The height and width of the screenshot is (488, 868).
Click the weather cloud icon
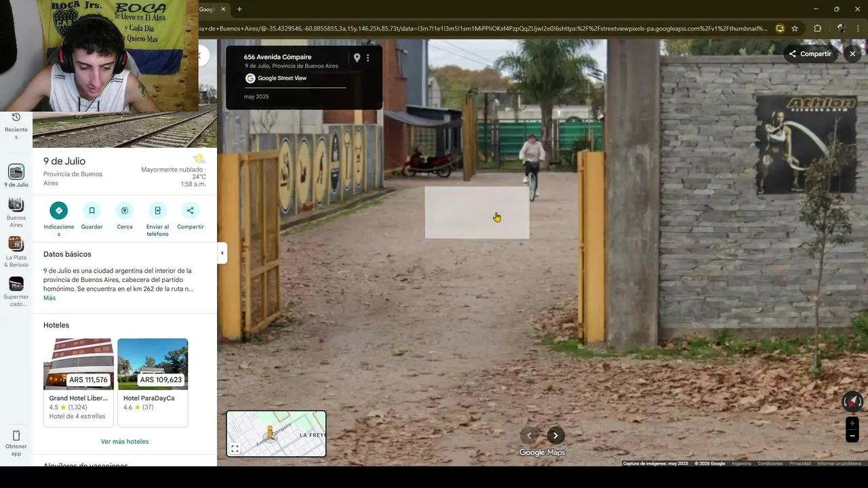coord(199,159)
